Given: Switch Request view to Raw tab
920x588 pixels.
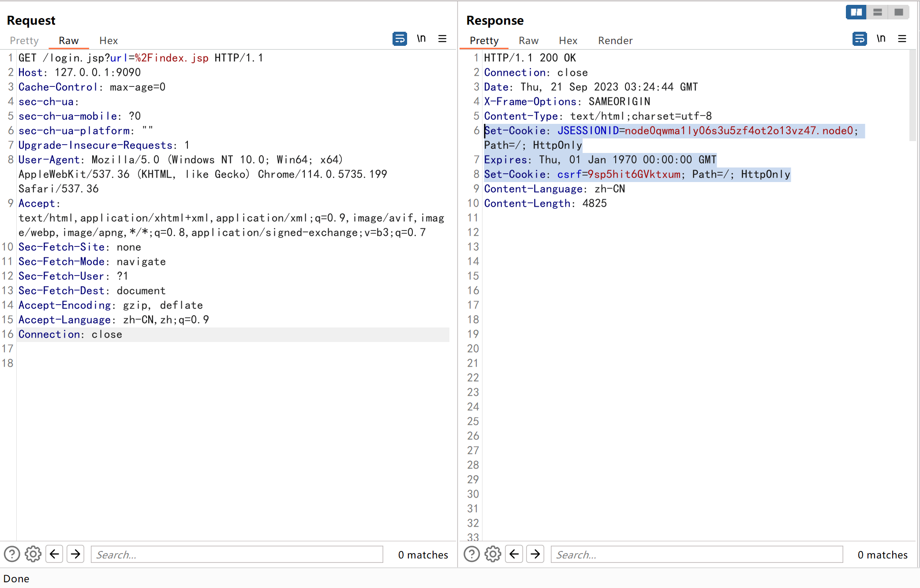Looking at the screenshot, I should pyautogui.click(x=69, y=41).
